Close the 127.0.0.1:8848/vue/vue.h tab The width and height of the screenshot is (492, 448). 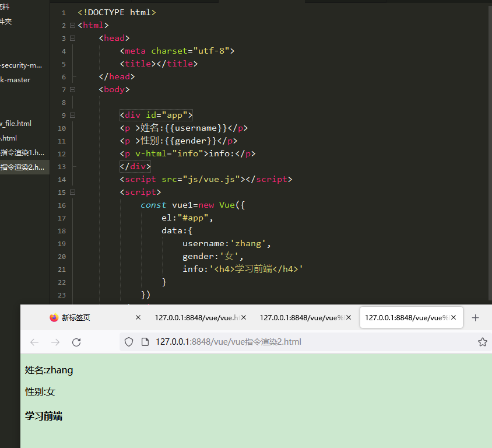pos(244,317)
